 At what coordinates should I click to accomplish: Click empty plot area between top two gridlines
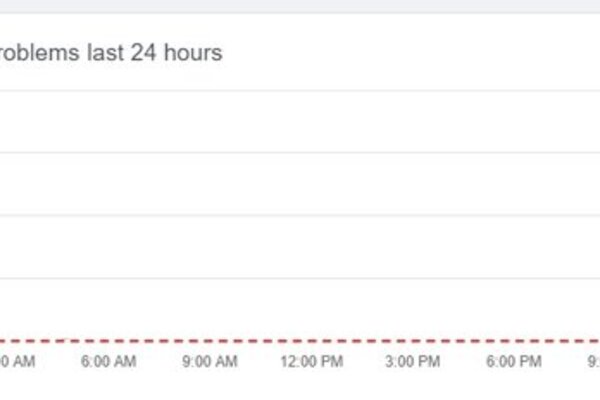coord(300,122)
